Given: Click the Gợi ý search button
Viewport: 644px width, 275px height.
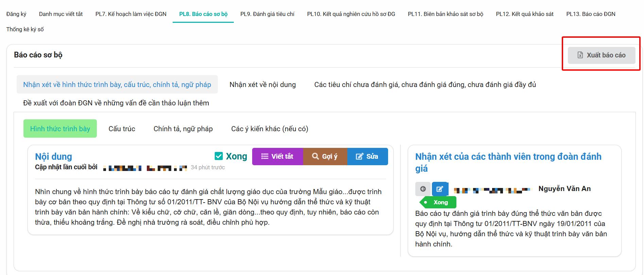Looking at the screenshot, I should pyautogui.click(x=325, y=156).
